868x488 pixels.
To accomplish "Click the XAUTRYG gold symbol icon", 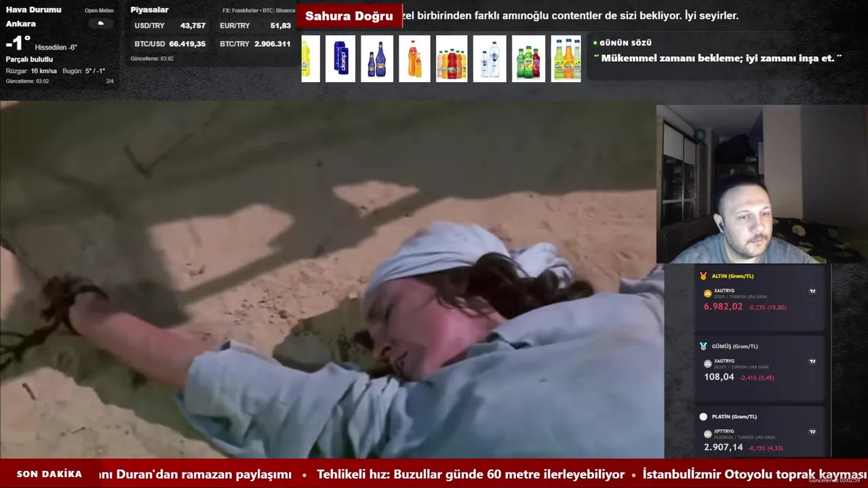I will [708, 293].
